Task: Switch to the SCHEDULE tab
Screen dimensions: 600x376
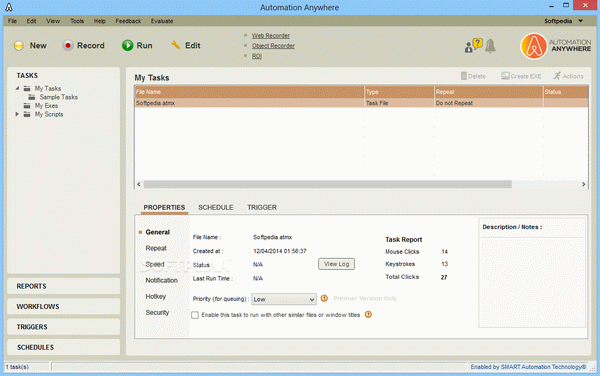Action: click(216, 207)
